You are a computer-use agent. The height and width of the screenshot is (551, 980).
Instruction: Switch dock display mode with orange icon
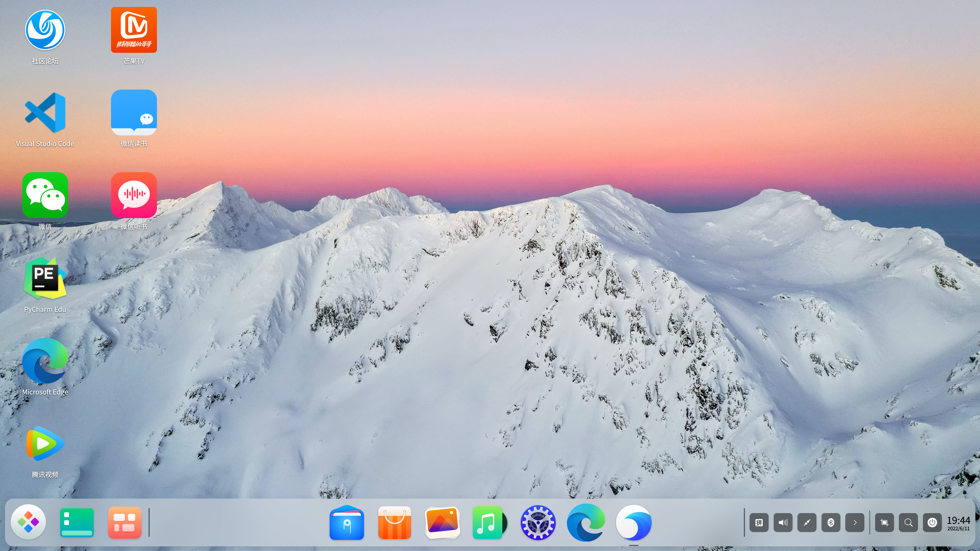124,522
